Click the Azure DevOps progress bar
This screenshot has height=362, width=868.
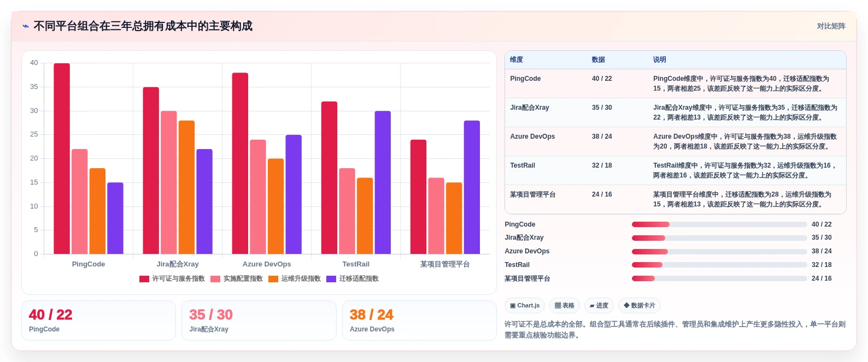coord(719,252)
